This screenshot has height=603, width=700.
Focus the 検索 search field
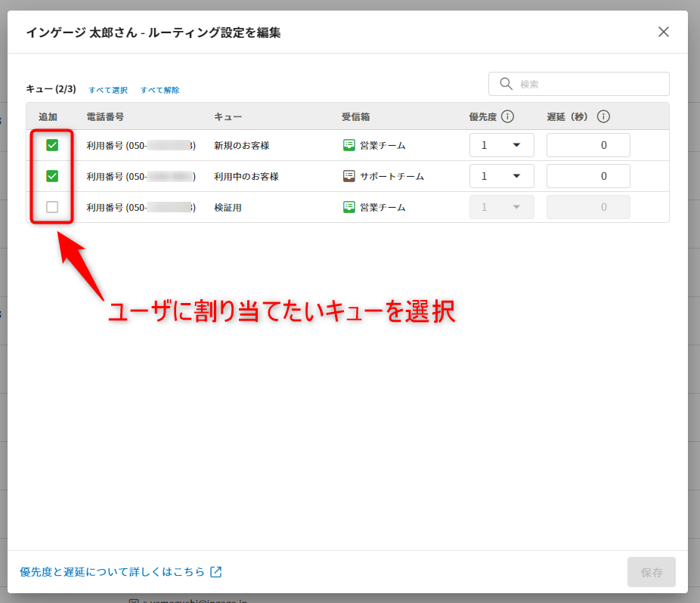click(590, 84)
